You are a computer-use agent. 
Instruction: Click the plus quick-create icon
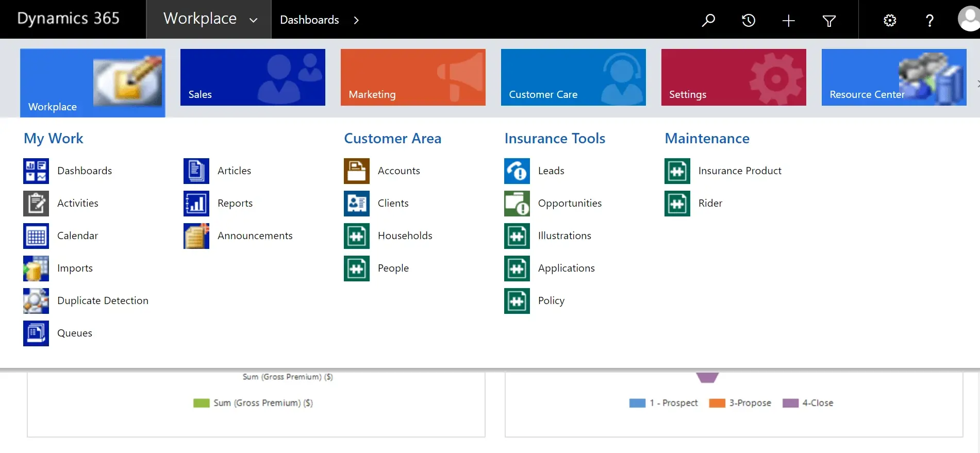[x=788, y=21]
